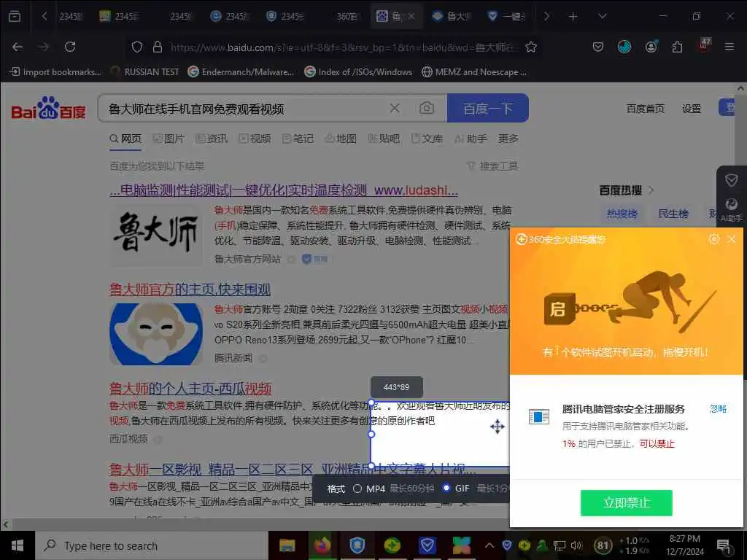Click the 鲁大师 calligraphy logo thumbnail
Viewport: 747px width, 560px height.
point(156,235)
